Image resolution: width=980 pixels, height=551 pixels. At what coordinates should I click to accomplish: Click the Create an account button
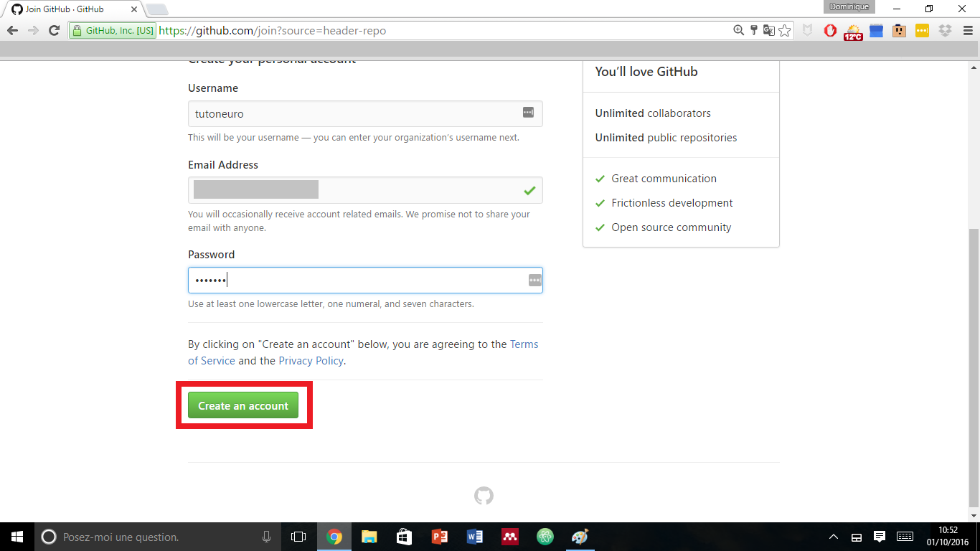click(243, 405)
